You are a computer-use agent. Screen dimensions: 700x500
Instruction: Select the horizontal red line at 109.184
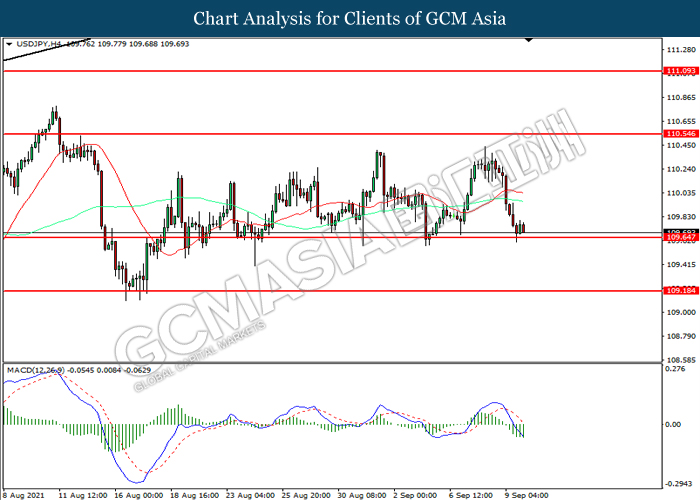[333, 291]
